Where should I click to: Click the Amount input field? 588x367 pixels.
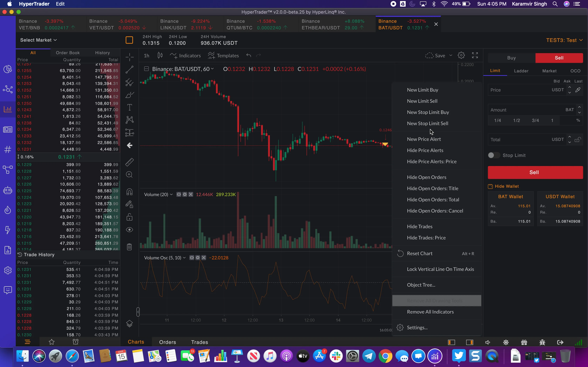point(522,110)
